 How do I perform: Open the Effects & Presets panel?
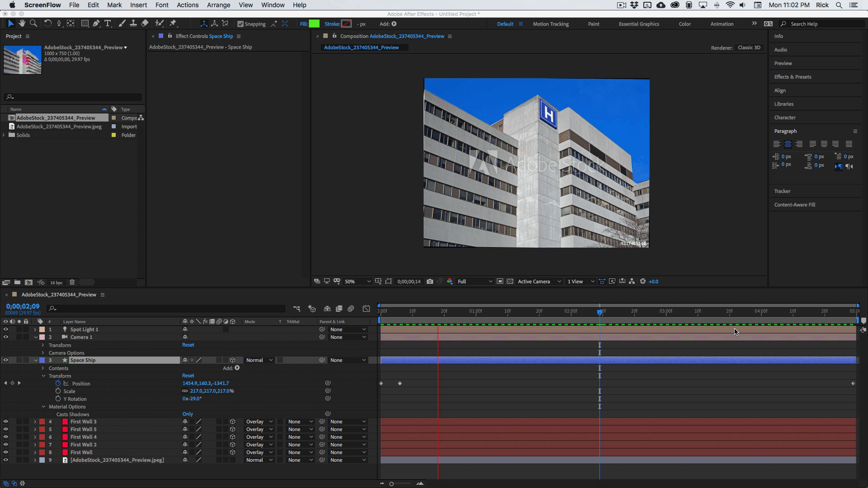[793, 77]
